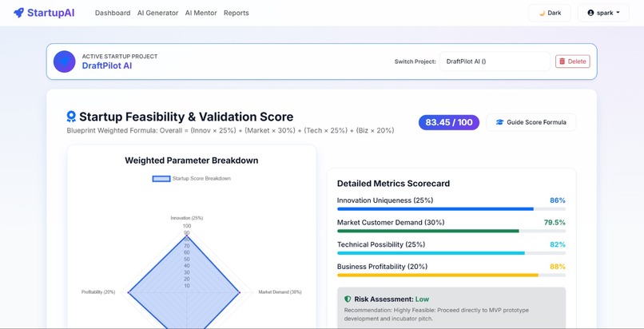Open the spark user dropdown

[603, 13]
